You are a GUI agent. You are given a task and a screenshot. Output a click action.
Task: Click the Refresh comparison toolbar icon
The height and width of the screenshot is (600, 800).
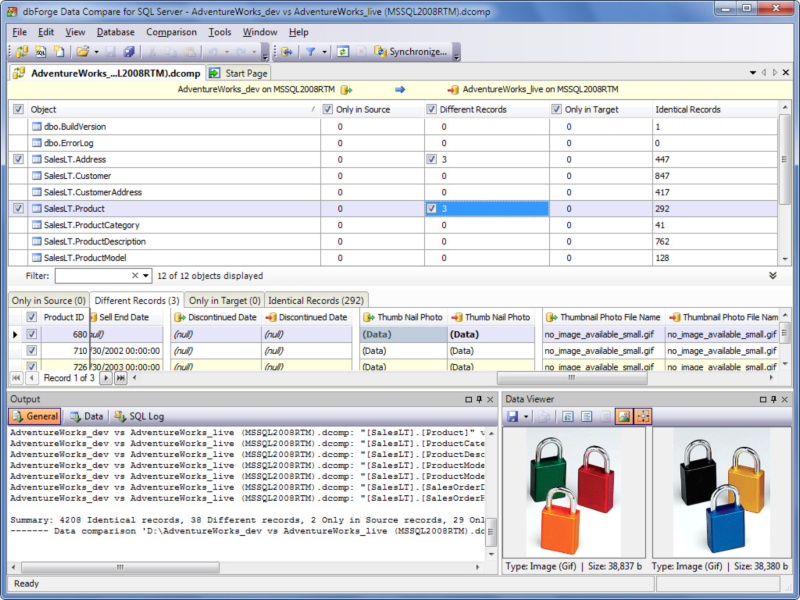343,52
